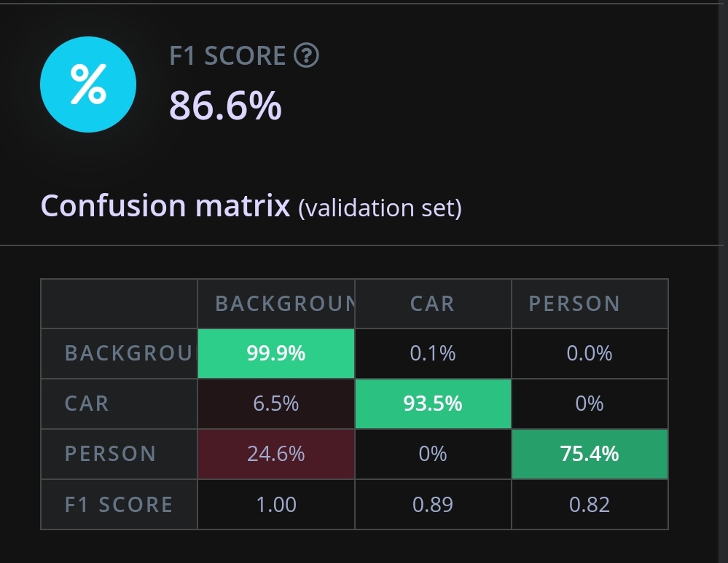Click the 0.89 car F1 score cell
The height and width of the screenshot is (563, 728).
pos(433,505)
